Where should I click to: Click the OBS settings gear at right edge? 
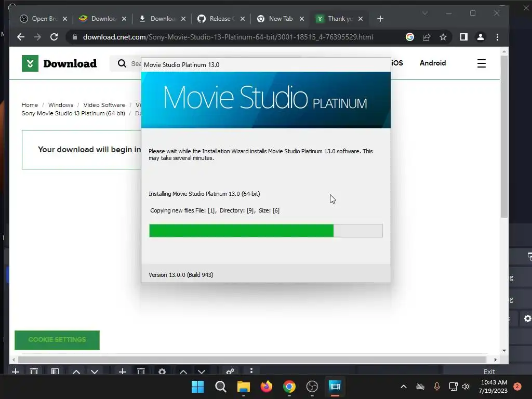coord(527,318)
